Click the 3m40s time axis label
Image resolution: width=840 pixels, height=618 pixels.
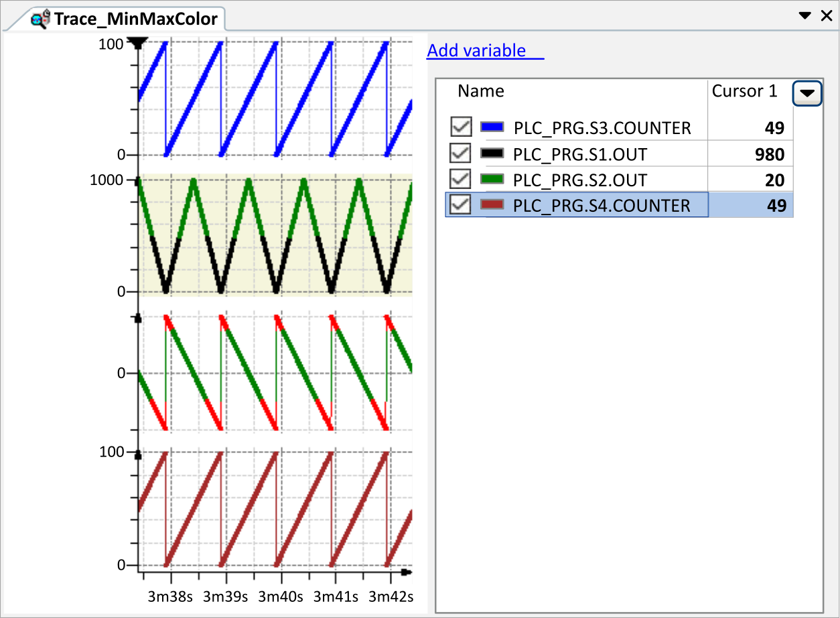pos(281,597)
